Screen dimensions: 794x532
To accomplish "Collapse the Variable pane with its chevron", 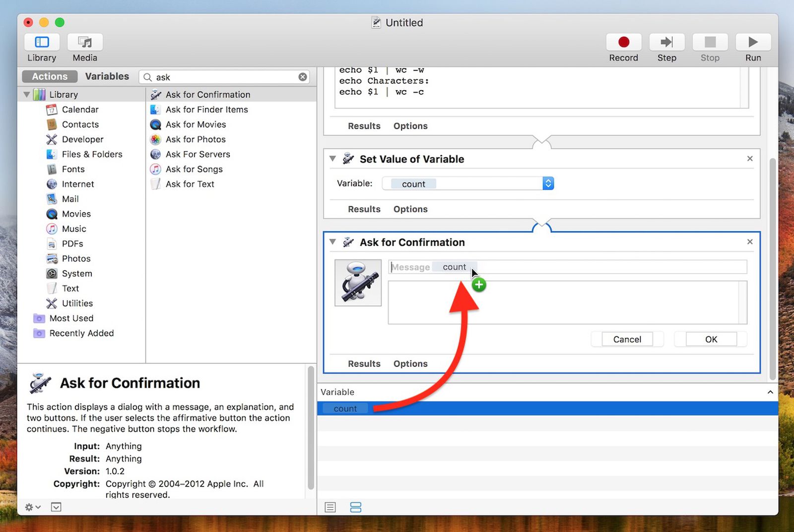I will (770, 392).
